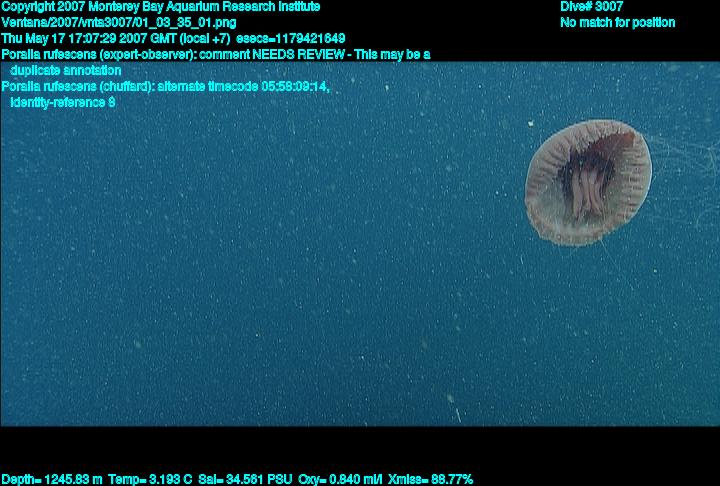Image resolution: width=720 pixels, height=486 pixels.
Task: Click the 'No match for position' text
Action: (x=618, y=23)
